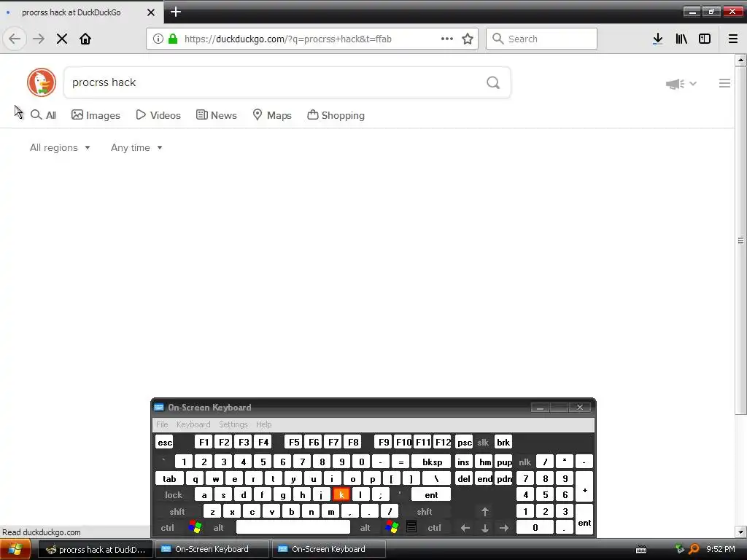
Task: Click the green padlock security icon
Action: point(173,39)
